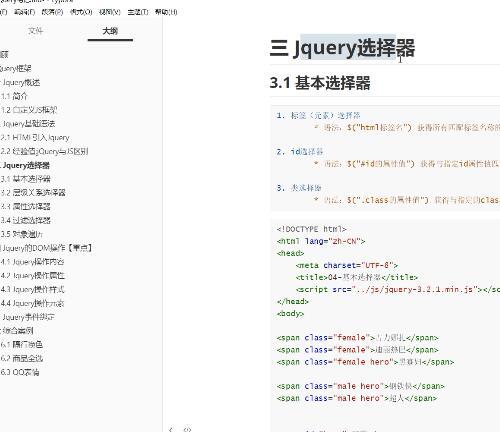Click the span class="female hero" code line
This screenshot has width=500, height=432.
click(x=365, y=362)
